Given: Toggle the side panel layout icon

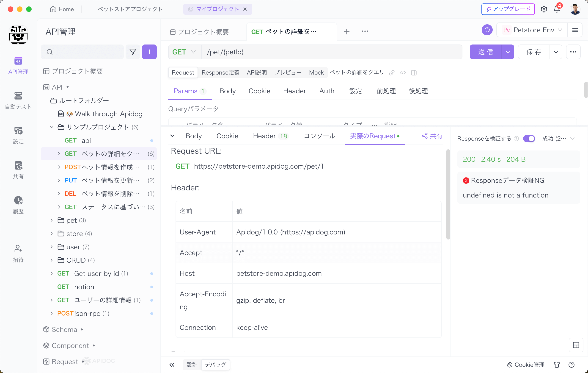Looking at the screenshot, I should [414, 72].
